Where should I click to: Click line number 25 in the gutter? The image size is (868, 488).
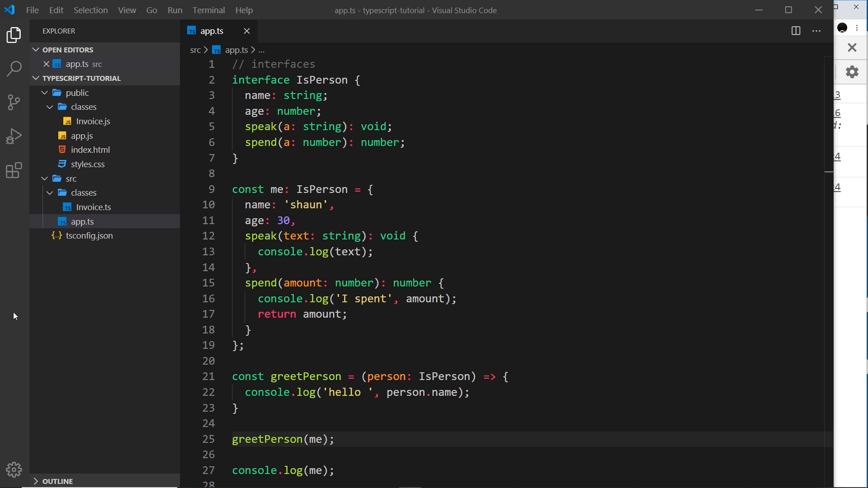[x=208, y=439]
